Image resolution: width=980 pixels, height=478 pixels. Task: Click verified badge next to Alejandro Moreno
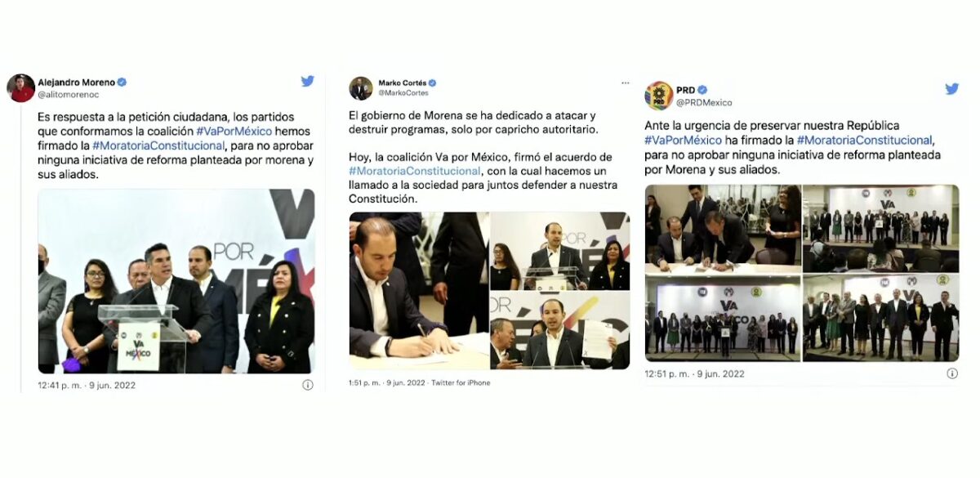click(x=122, y=83)
